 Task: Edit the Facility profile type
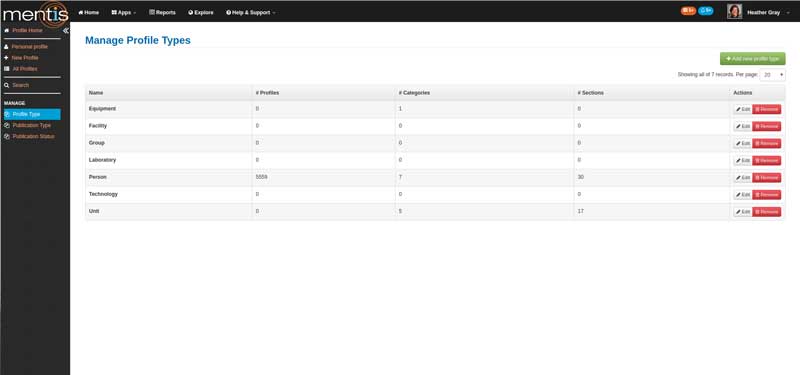pyautogui.click(x=743, y=127)
